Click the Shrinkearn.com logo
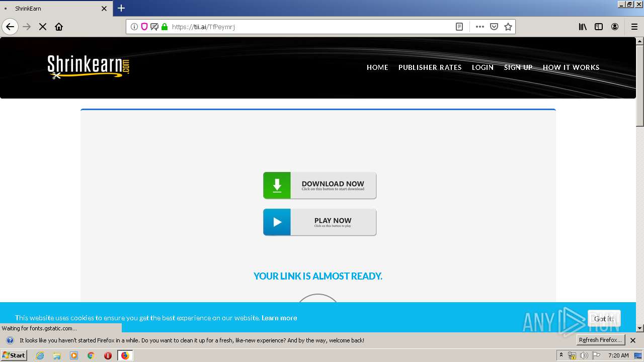This screenshot has height=362, width=644. [x=89, y=67]
